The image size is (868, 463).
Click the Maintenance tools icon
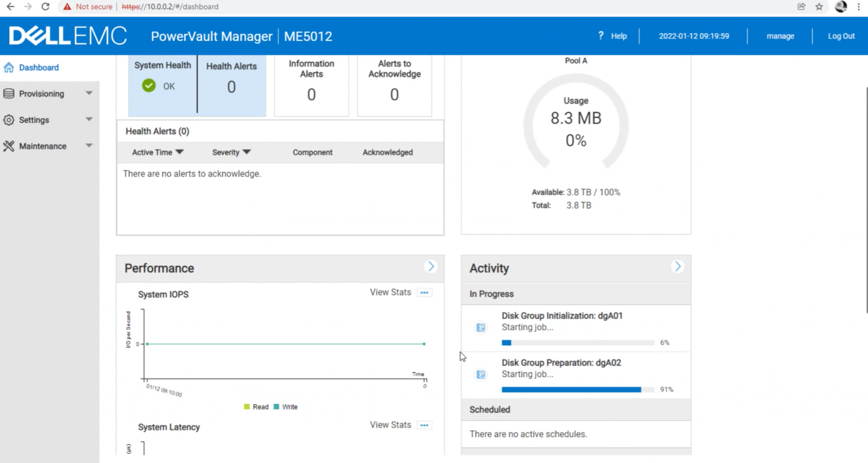9,146
